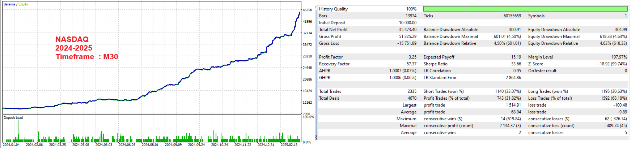
Task: Click the consecutive wins value "14 (619.84)"
Action: click(x=511, y=119)
